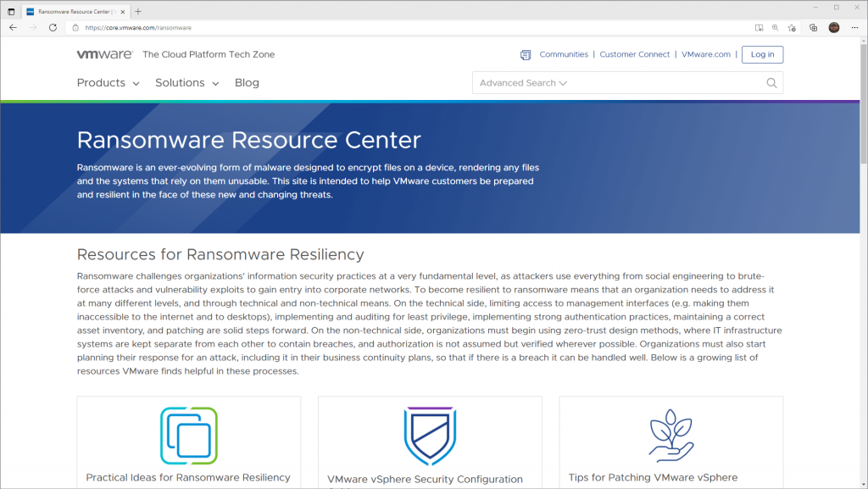Click the page vertical scrollbar

click(864, 104)
